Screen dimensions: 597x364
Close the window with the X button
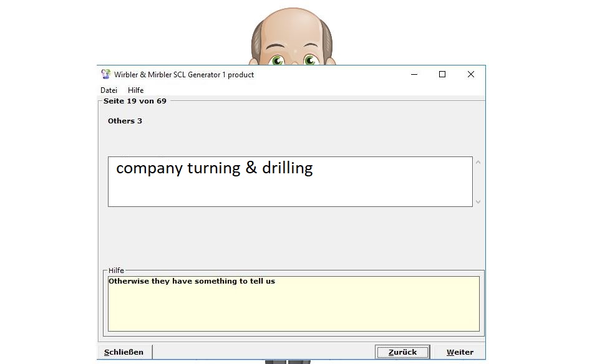(x=471, y=74)
